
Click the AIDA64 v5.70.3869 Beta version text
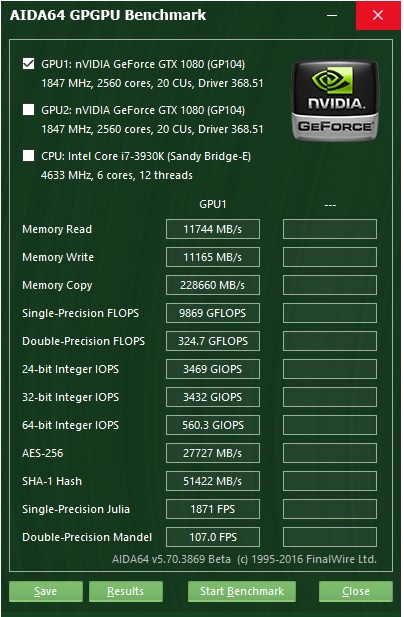click(171, 559)
